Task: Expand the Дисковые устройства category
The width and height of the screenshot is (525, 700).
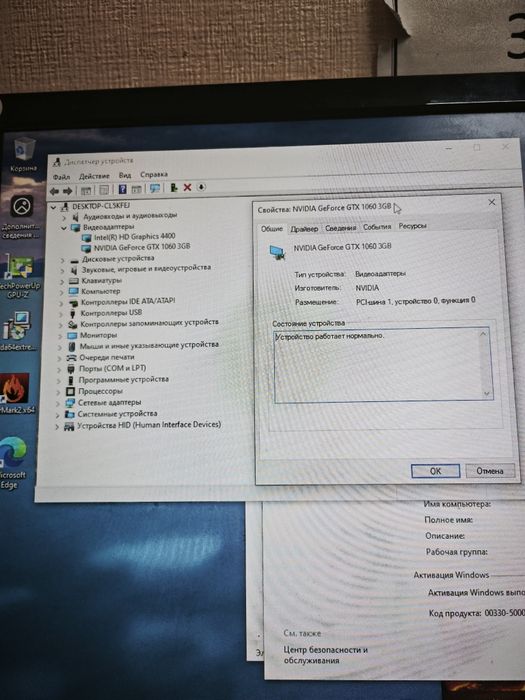Action: 63,260
